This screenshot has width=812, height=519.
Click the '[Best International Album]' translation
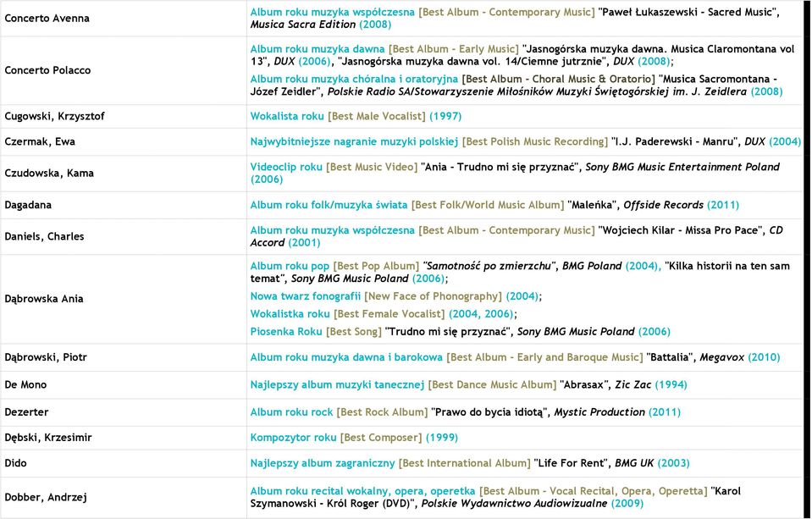tap(465, 463)
